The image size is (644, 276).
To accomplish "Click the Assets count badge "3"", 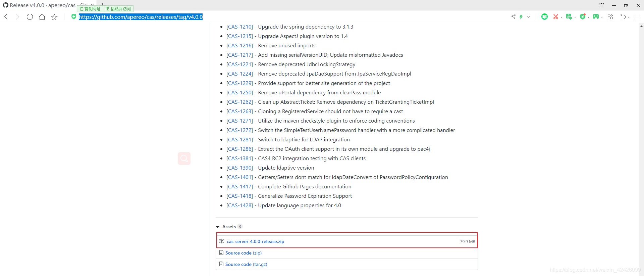I will pos(240,227).
